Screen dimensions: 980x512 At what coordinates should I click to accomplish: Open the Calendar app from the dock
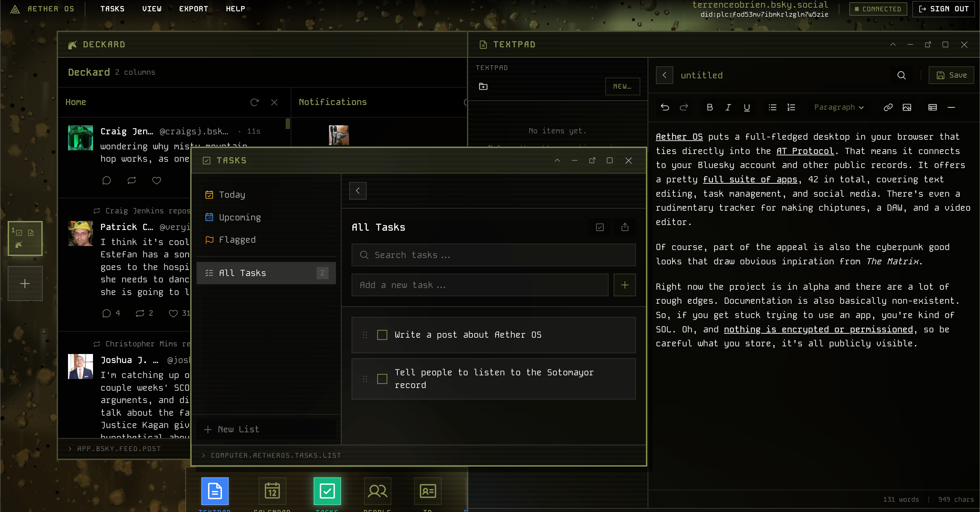point(272,492)
